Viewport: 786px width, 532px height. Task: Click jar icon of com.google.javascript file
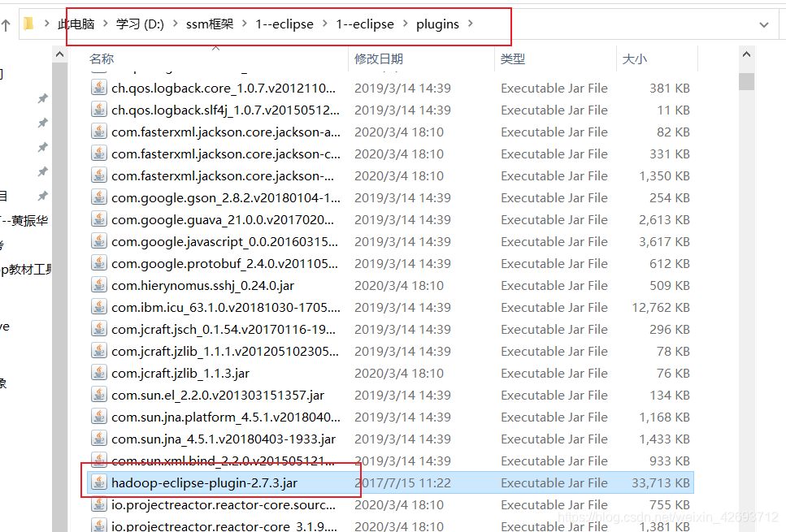98,241
